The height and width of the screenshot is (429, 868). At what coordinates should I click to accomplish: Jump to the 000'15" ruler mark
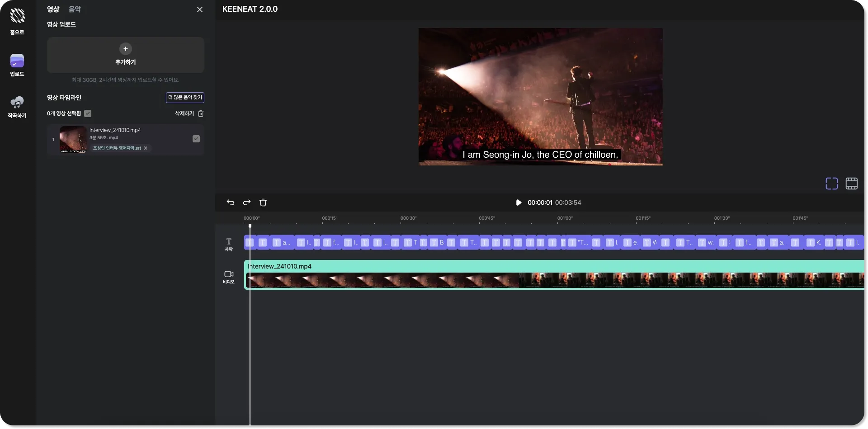coord(330,218)
